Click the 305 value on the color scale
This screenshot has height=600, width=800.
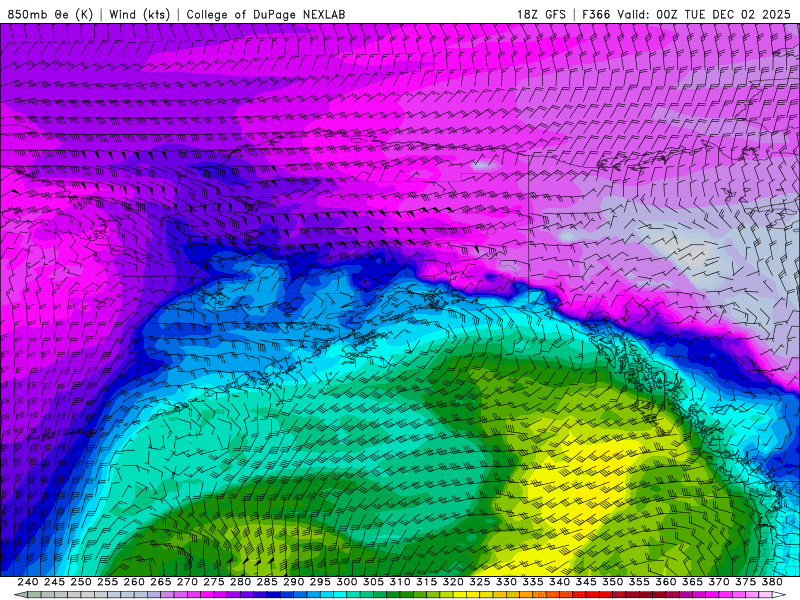373,582
